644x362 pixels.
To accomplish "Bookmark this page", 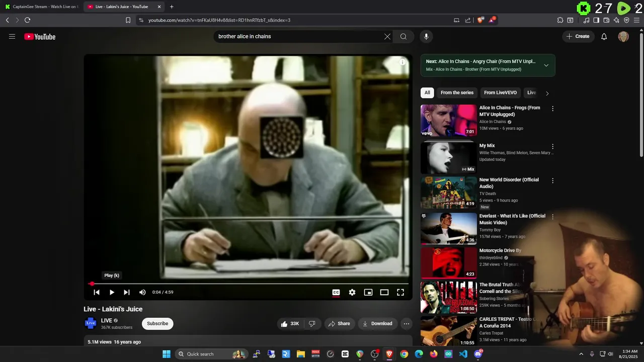I will pos(128,20).
